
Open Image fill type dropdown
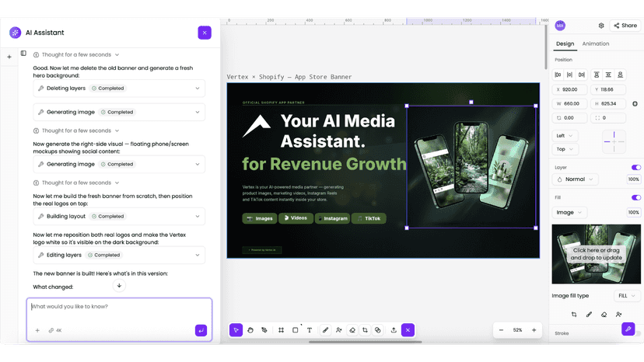[569, 213]
